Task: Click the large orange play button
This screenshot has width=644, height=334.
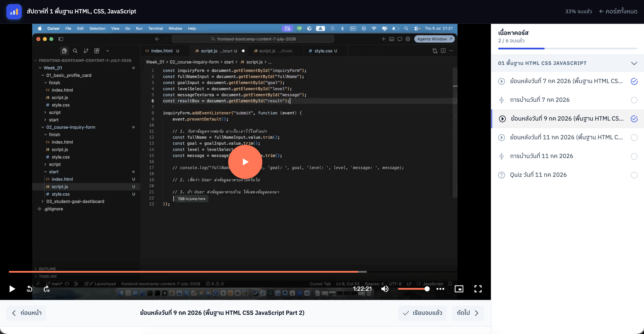Action: [245, 162]
